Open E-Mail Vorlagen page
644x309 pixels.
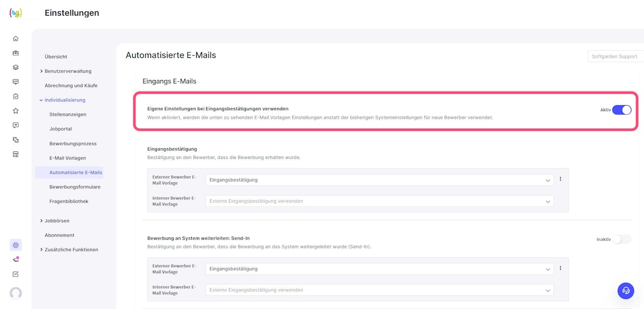click(x=67, y=158)
